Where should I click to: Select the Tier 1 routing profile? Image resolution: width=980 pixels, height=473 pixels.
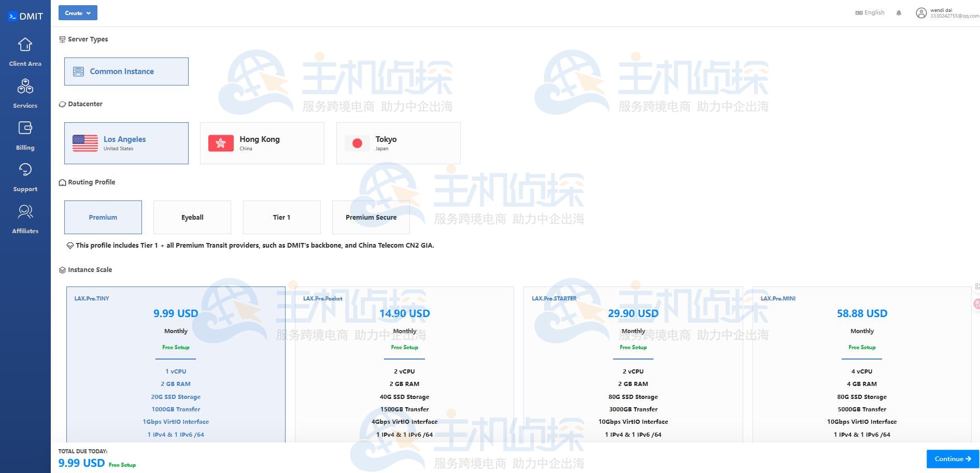tap(281, 217)
